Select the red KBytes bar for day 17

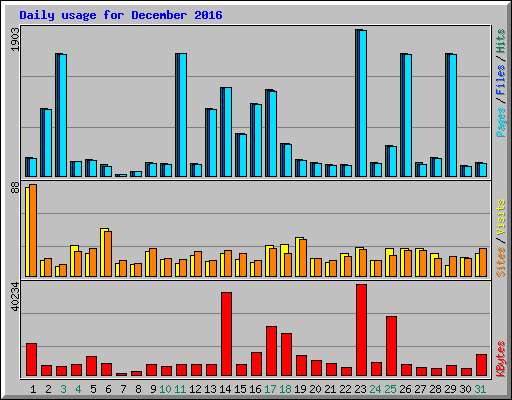[x=271, y=351]
